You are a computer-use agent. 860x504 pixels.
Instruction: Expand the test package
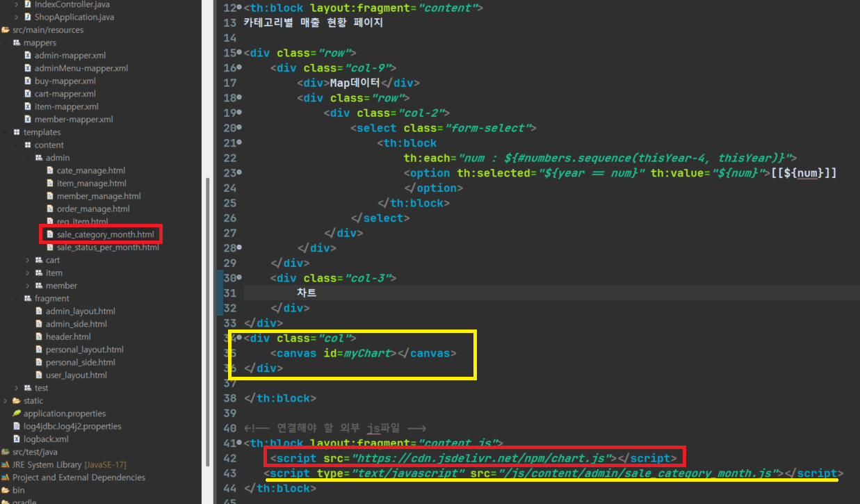[17, 388]
